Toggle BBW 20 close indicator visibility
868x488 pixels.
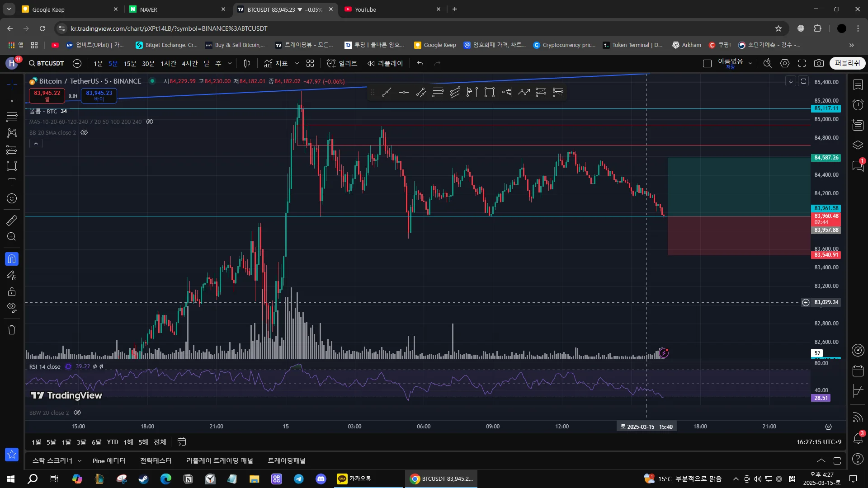point(77,413)
